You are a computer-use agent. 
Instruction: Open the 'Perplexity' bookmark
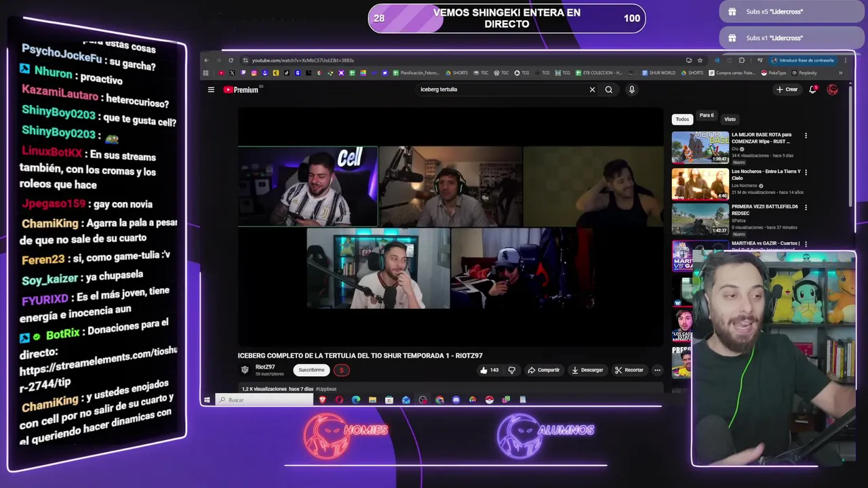(804, 73)
